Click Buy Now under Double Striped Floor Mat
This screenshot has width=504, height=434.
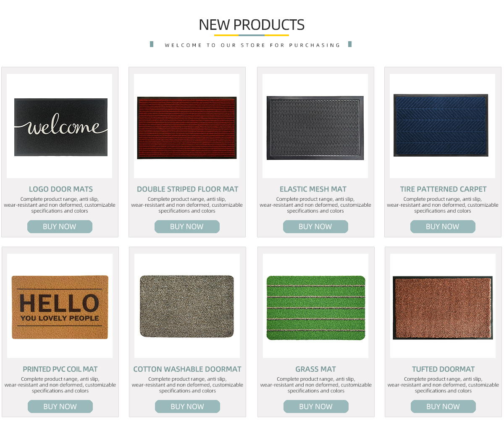point(187,226)
